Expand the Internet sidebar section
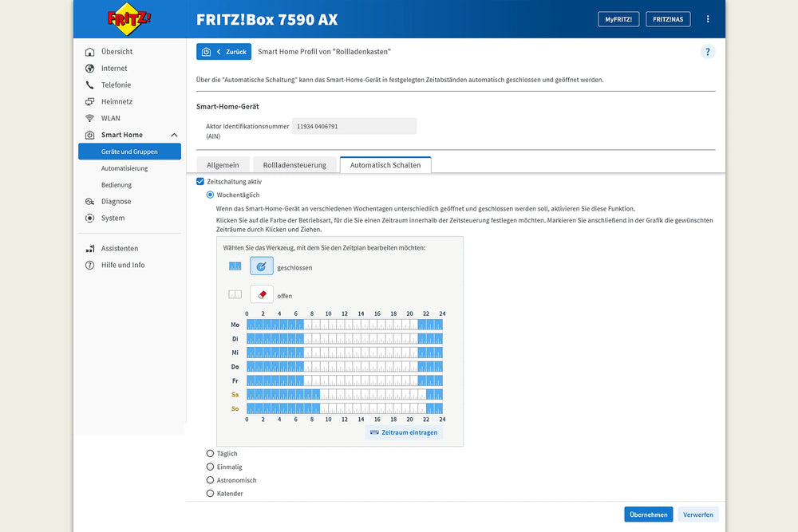 114,69
